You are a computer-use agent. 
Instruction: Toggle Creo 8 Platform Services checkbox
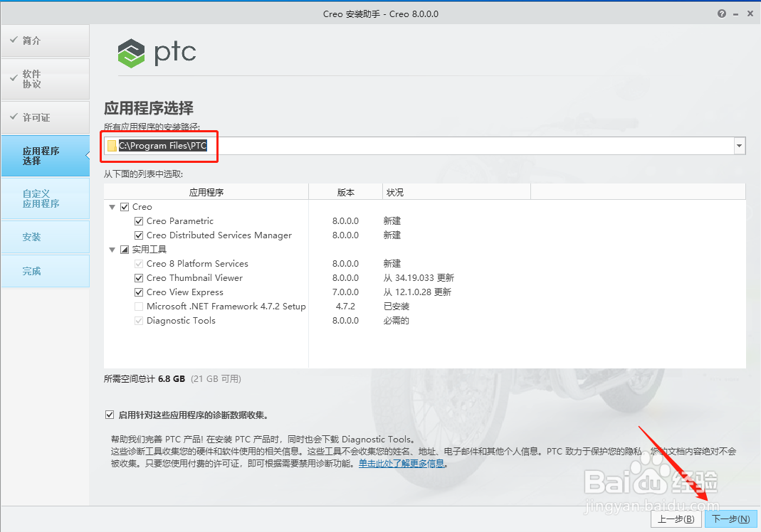point(139,264)
